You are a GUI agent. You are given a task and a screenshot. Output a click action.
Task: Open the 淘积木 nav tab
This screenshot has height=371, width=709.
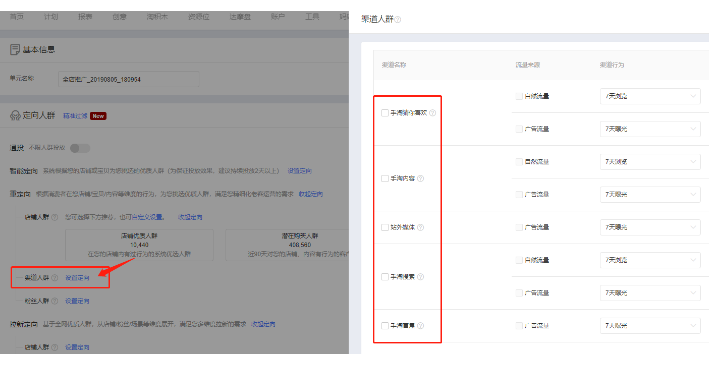[157, 17]
